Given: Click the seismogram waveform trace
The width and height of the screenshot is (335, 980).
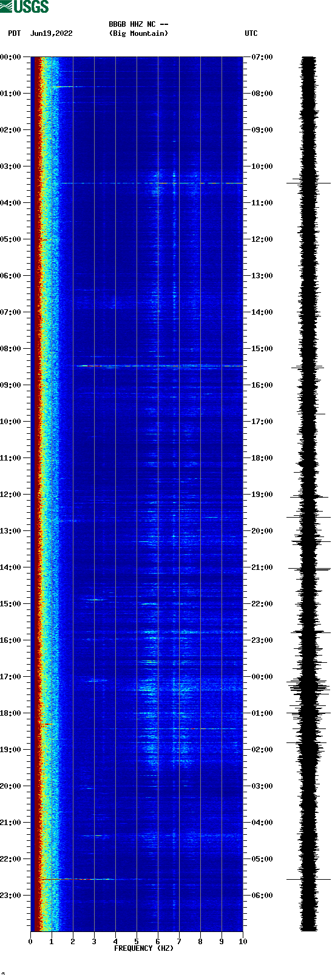Looking at the screenshot, I should (x=309, y=494).
